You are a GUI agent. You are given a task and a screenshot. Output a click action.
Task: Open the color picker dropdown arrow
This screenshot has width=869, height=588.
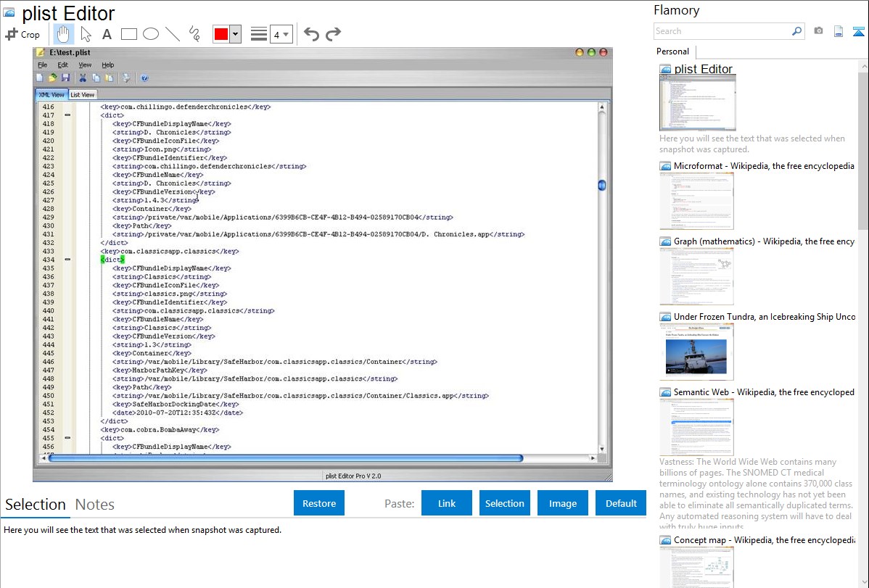[x=235, y=34]
